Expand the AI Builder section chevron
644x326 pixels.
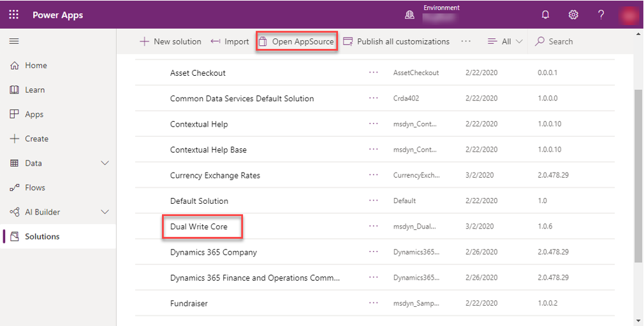(x=105, y=212)
